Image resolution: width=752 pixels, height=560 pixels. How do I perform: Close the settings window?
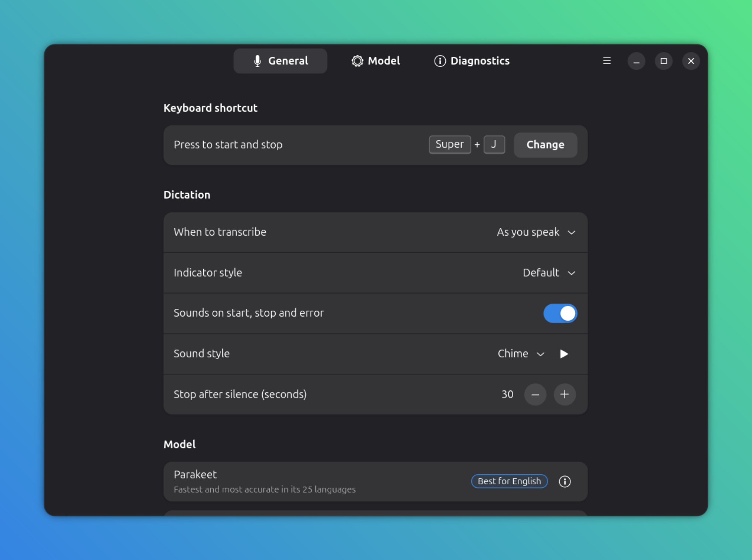691,61
